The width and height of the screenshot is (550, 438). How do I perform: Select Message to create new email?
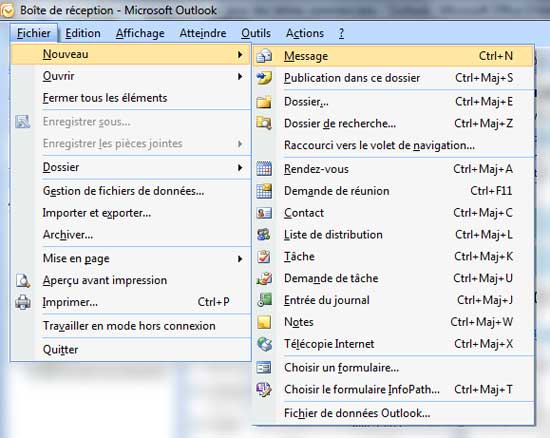[x=393, y=56]
